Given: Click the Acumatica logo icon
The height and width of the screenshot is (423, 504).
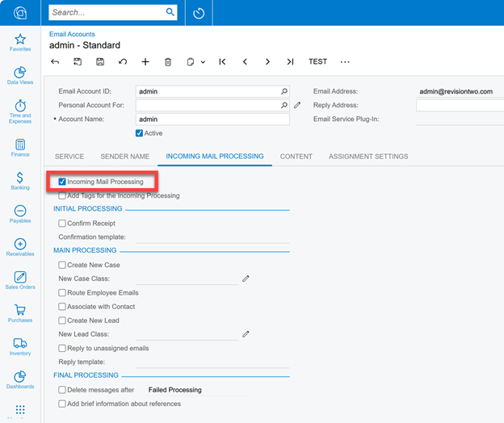Looking at the screenshot, I should click(20, 13).
